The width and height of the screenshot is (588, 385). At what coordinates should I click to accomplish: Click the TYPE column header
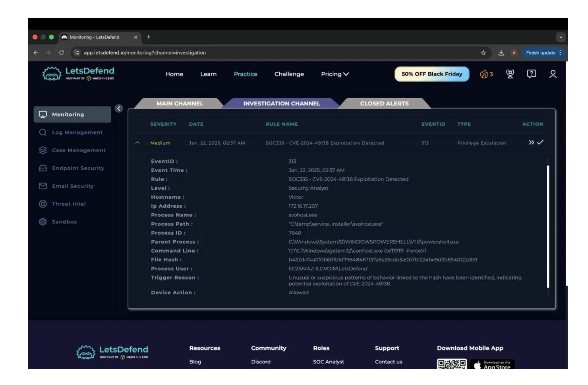464,124
